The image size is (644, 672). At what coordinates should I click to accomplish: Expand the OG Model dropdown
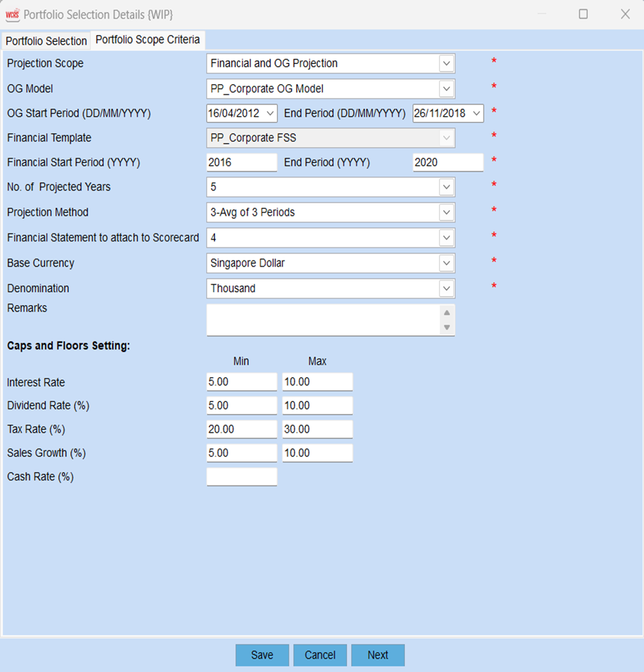tap(446, 89)
